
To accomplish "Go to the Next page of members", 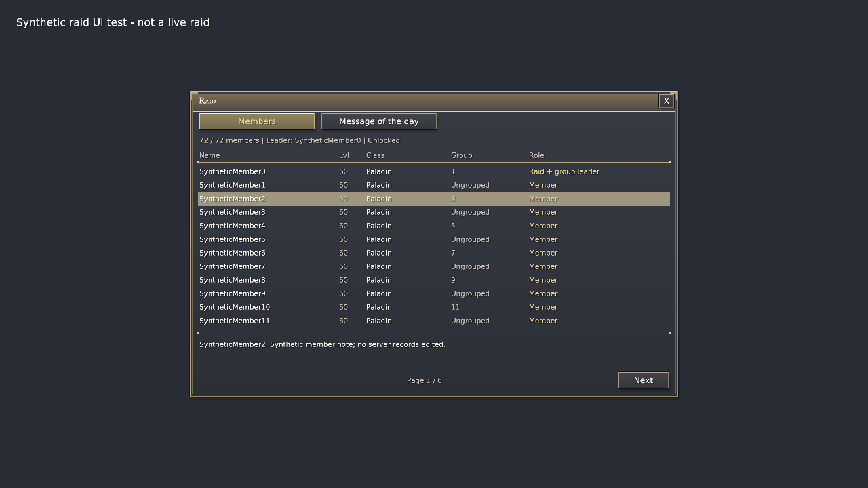I will tap(644, 380).
